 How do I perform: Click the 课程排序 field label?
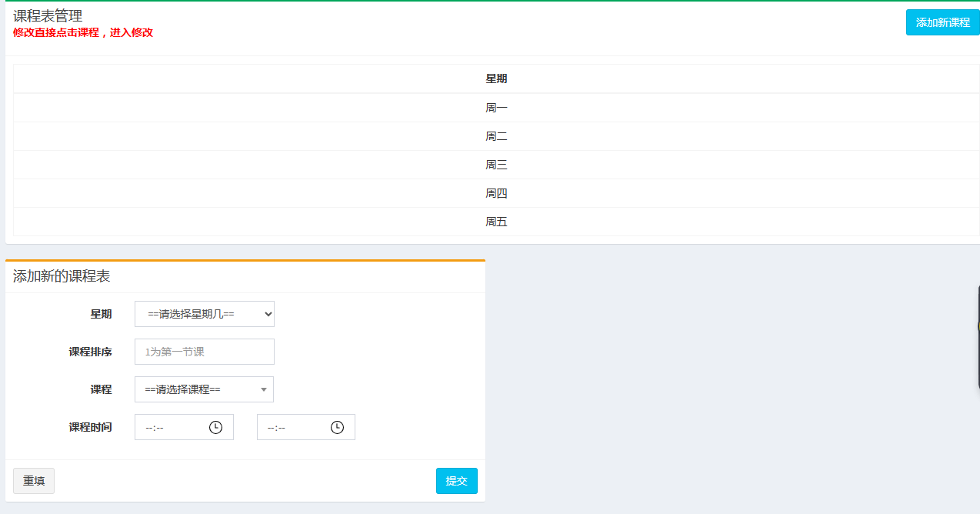[x=90, y=352]
